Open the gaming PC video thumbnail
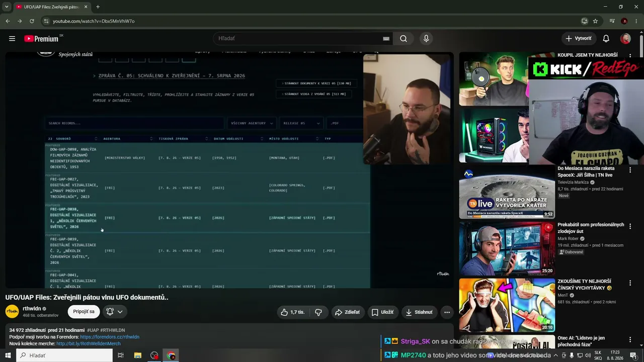Viewport: 644px width, 362px height. point(494,136)
